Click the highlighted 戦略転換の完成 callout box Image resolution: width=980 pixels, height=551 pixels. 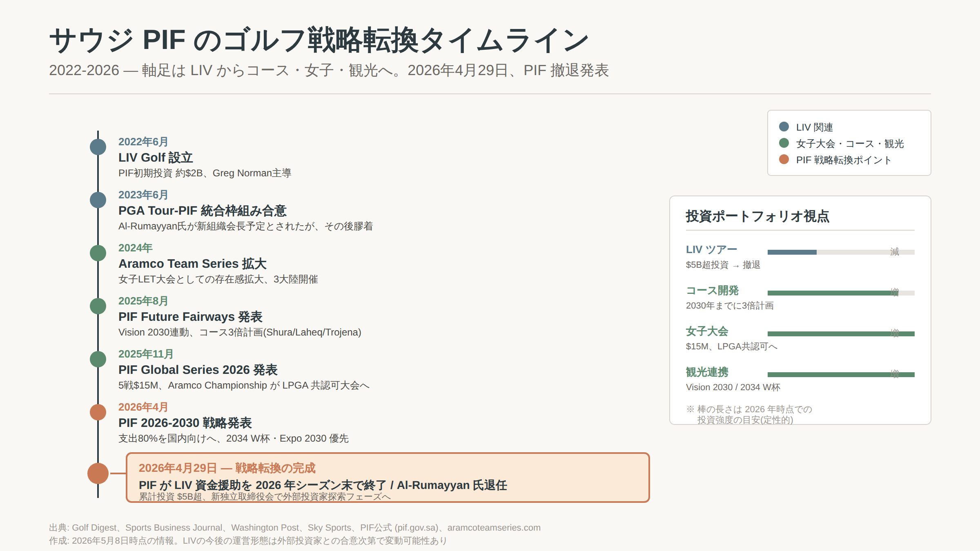tap(388, 478)
